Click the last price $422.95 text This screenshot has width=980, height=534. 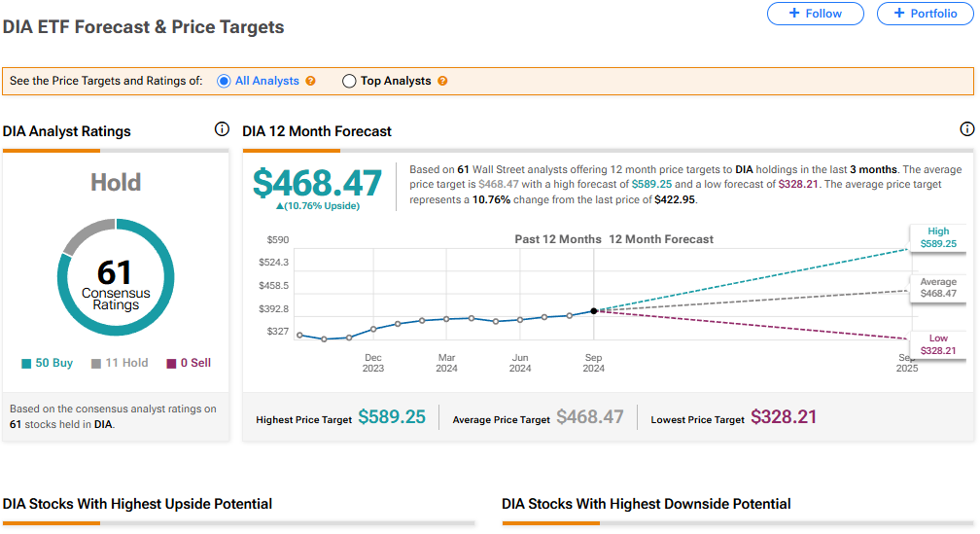675,200
